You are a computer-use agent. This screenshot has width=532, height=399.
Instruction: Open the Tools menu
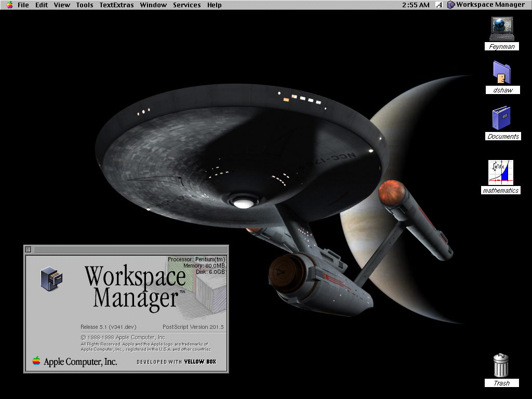(85, 5)
